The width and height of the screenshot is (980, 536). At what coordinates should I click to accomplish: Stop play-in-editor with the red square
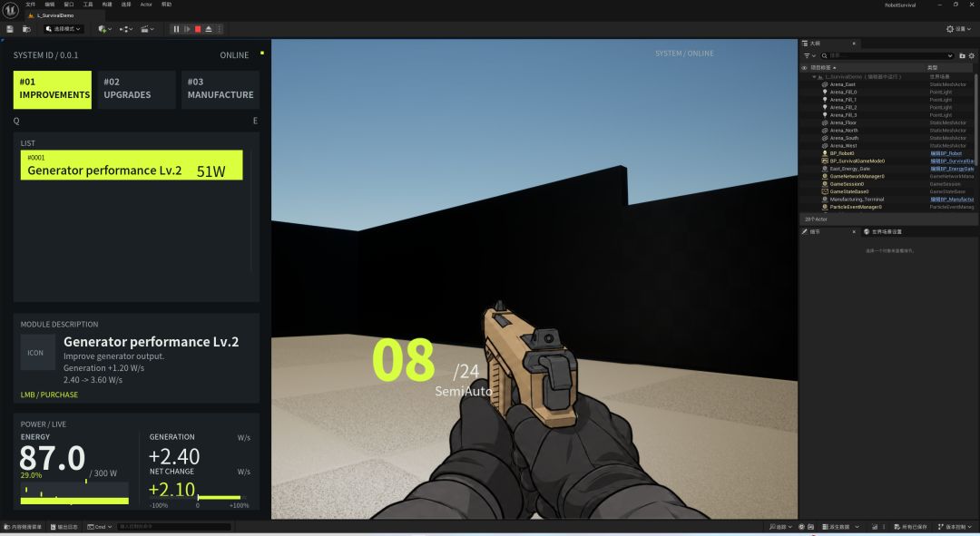click(x=198, y=29)
